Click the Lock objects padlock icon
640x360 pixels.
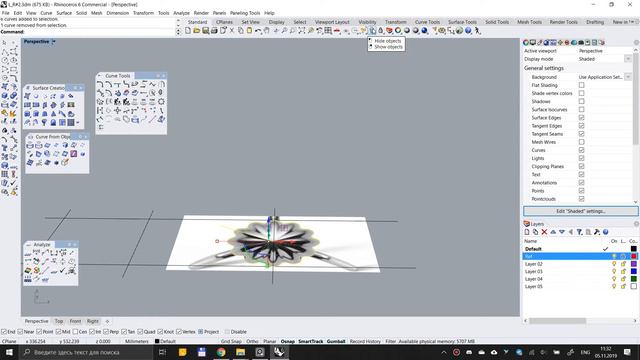pyautogui.click(x=381, y=31)
